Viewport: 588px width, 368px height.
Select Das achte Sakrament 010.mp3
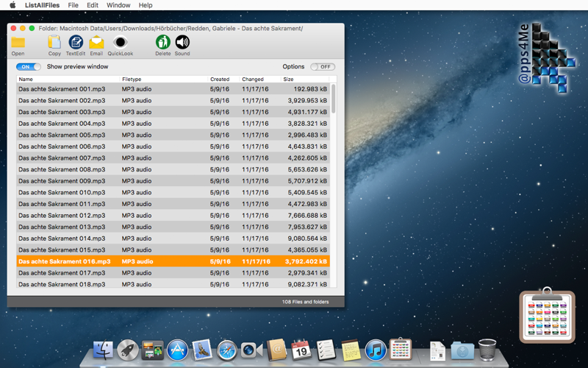click(x=173, y=192)
